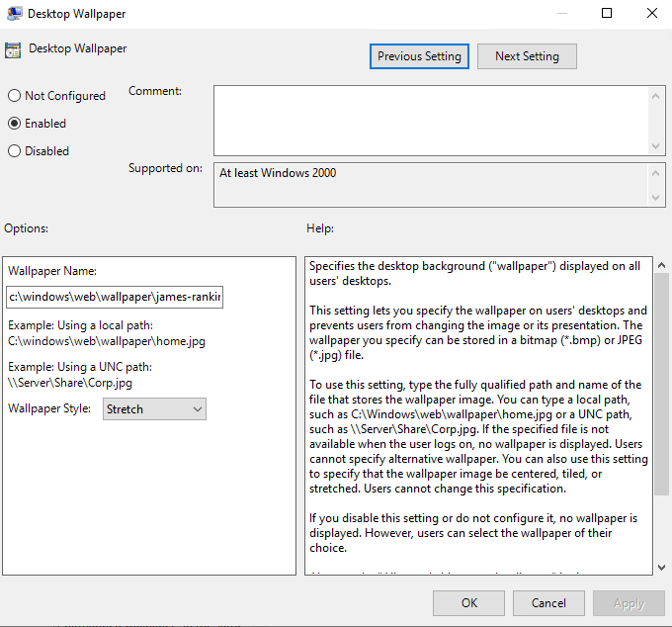Click the Help pane scroll-up arrow
Viewport: 672px width, 627px height.
[x=661, y=265]
